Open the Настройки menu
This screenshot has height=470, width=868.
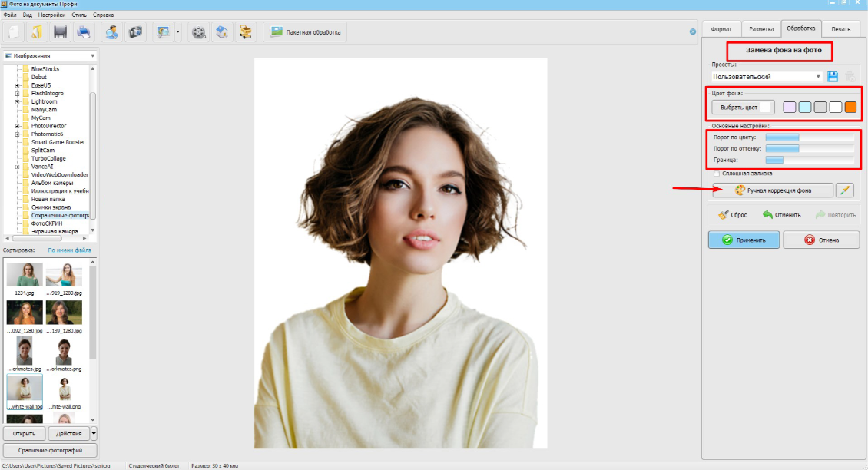51,15
